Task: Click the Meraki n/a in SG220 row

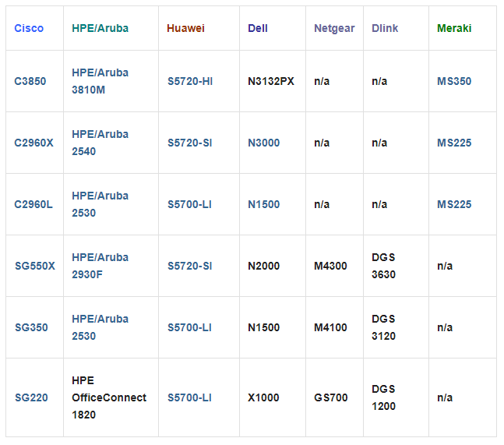Action: 445,397
